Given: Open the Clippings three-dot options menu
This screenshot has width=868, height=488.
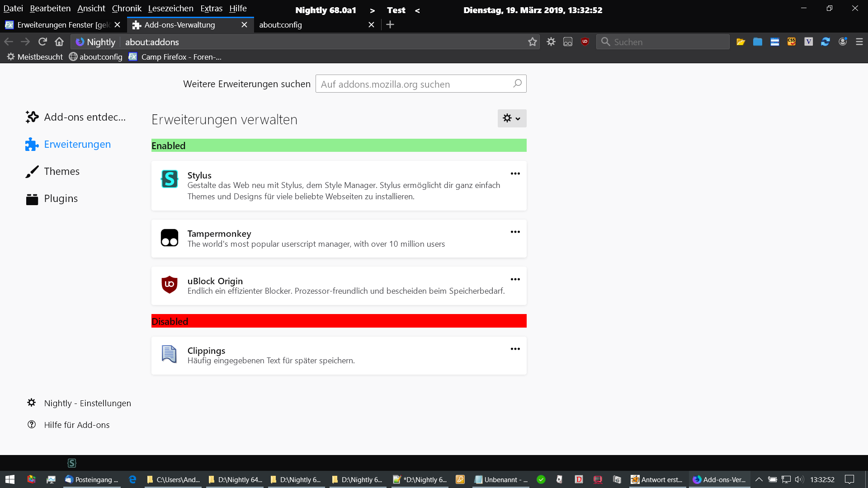Looking at the screenshot, I should tap(515, 349).
